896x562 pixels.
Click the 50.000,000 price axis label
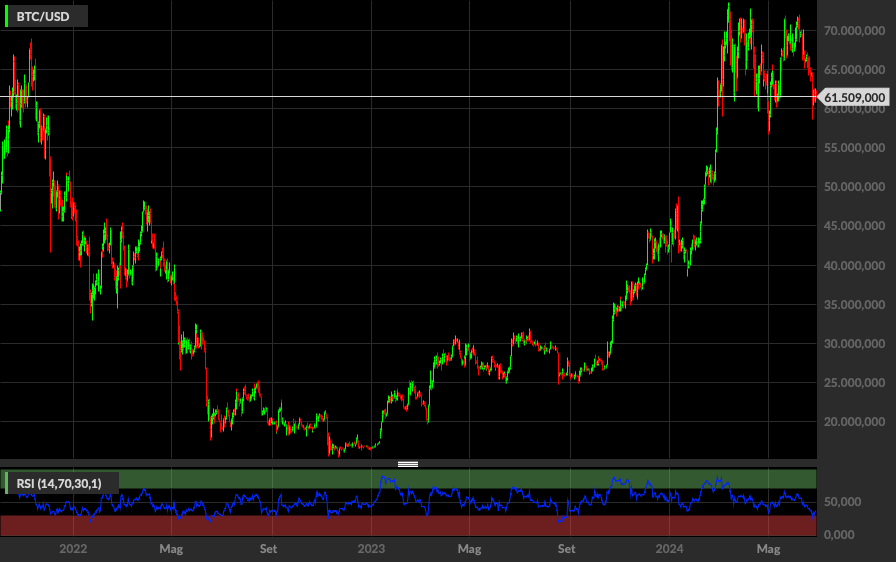[854, 187]
